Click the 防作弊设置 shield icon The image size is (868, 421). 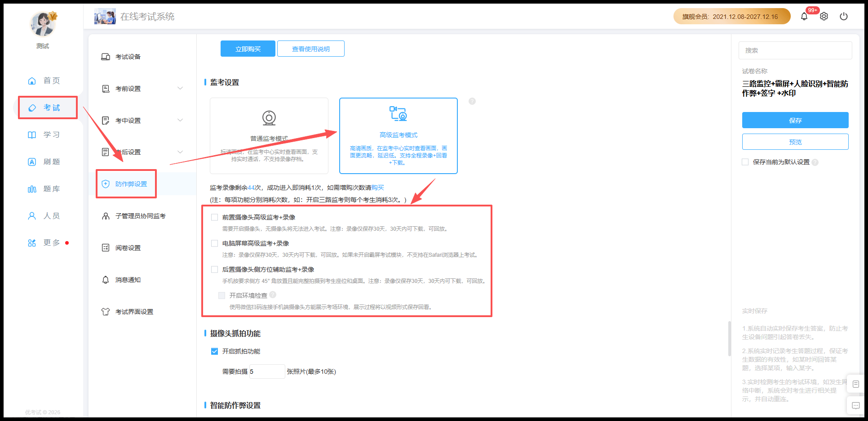(106, 184)
